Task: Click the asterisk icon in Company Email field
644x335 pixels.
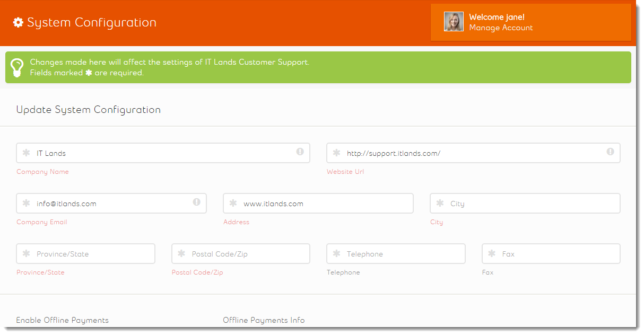Action: pos(26,203)
